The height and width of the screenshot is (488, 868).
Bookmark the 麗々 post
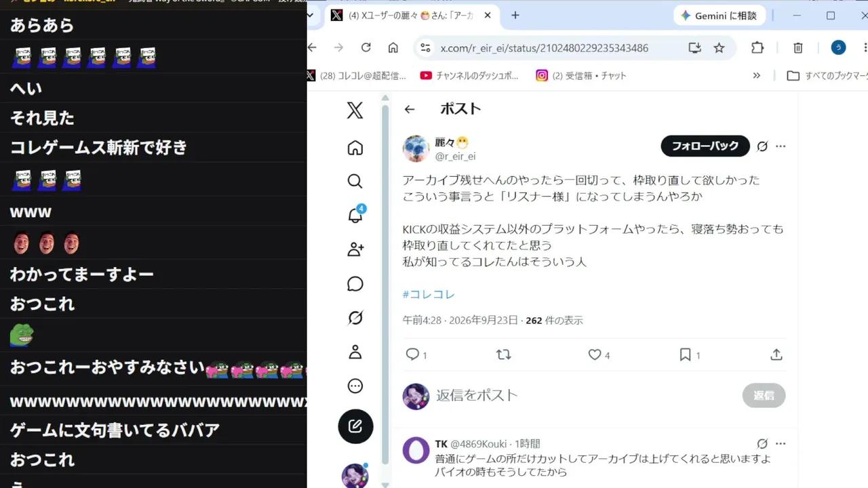point(686,354)
